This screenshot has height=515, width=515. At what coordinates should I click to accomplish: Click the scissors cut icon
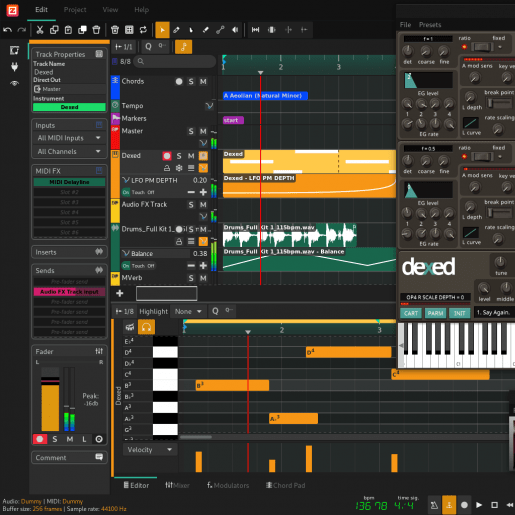[40, 30]
